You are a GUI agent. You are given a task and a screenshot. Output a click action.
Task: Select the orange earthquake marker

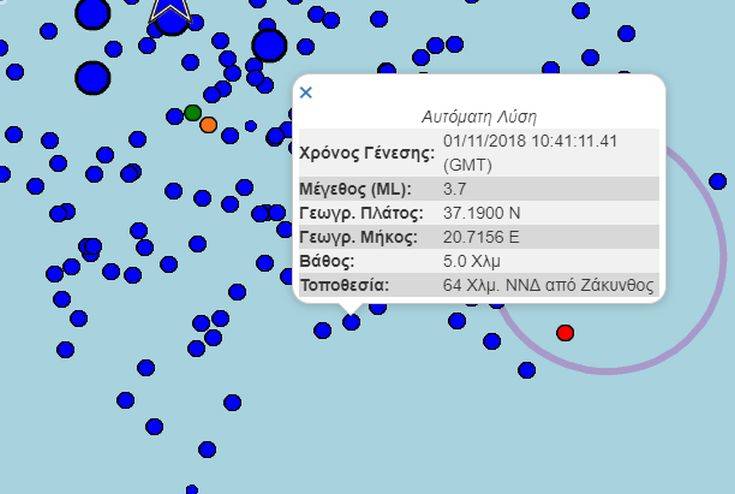click(x=208, y=125)
